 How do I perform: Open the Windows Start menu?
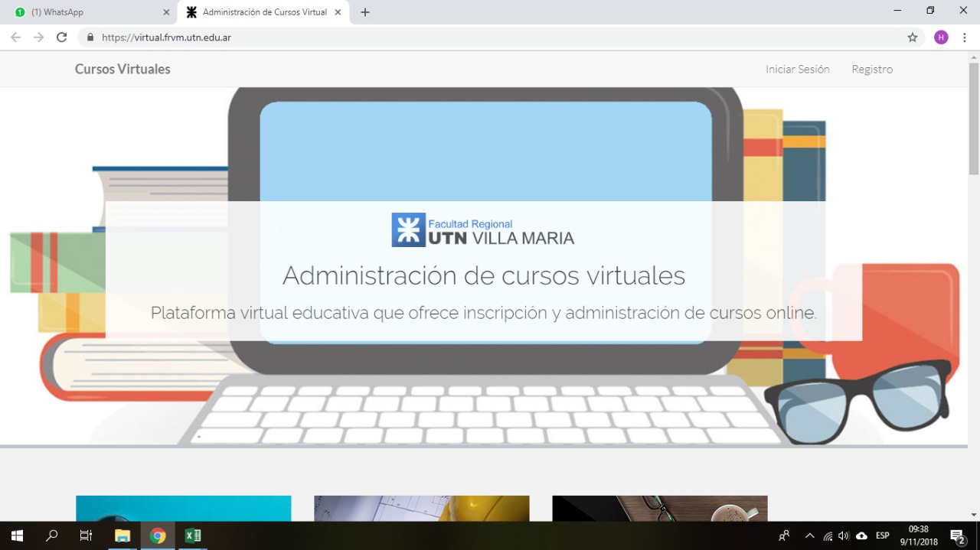click(17, 535)
